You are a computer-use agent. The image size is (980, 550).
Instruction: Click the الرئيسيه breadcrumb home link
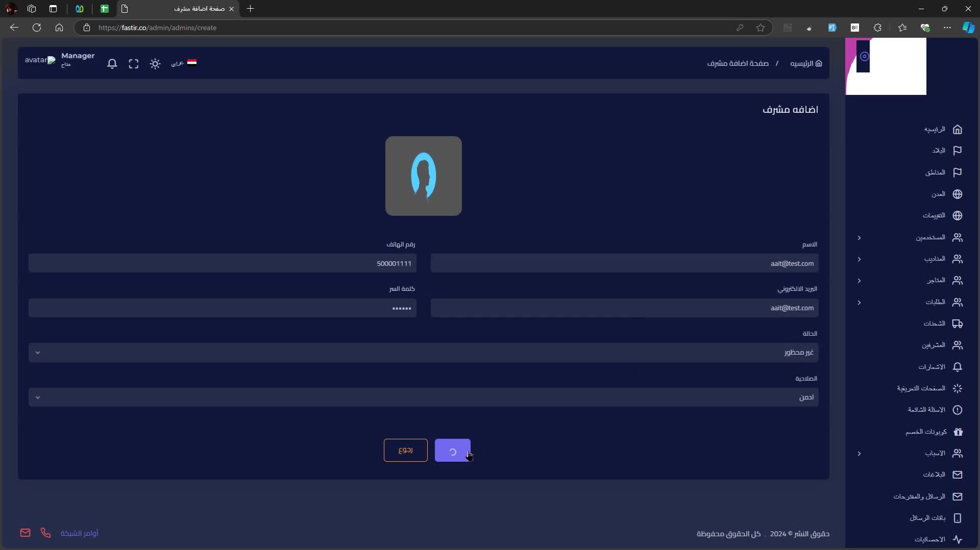tap(806, 63)
